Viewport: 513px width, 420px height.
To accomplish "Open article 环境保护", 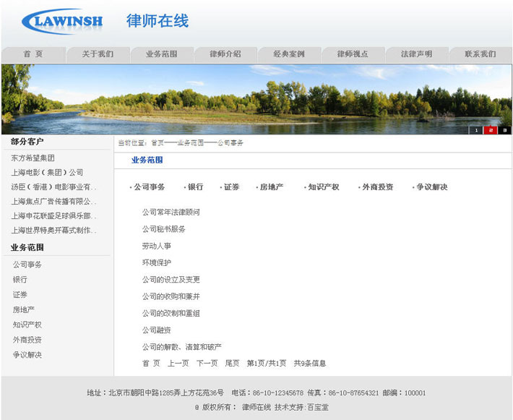I will [156, 263].
